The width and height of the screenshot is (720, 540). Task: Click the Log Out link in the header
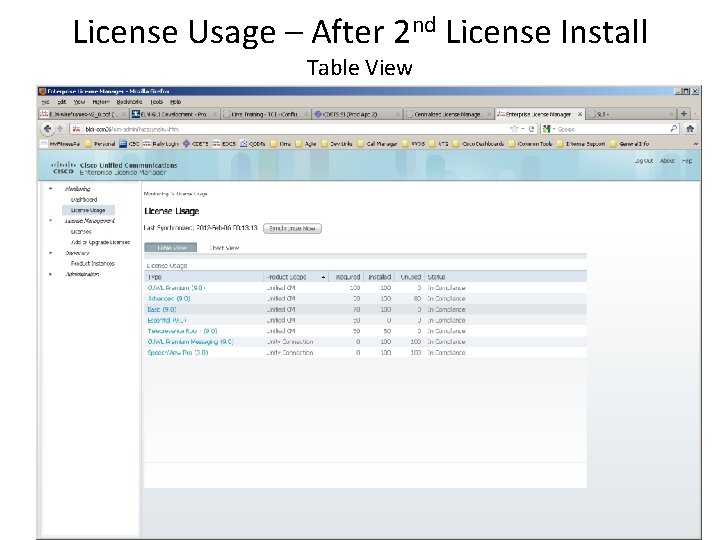pos(644,161)
